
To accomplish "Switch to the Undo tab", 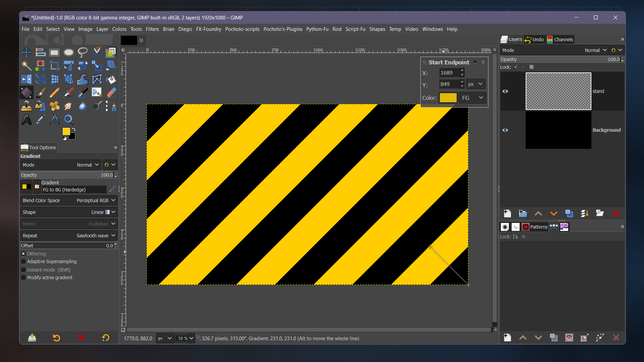I will (x=534, y=40).
